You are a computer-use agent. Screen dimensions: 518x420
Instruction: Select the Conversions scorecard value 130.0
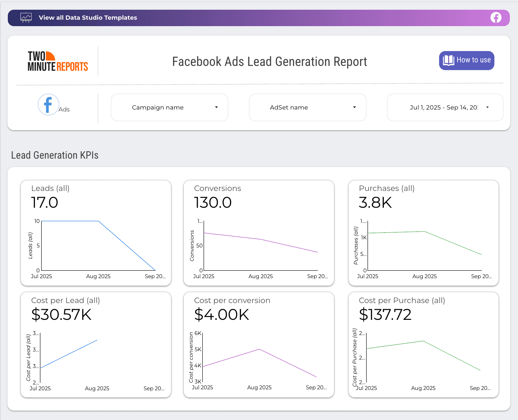(213, 203)
